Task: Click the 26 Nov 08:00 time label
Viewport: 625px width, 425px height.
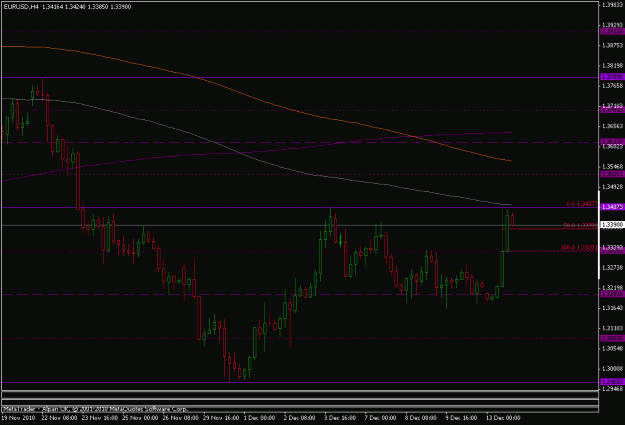Action: pos(181,418)
